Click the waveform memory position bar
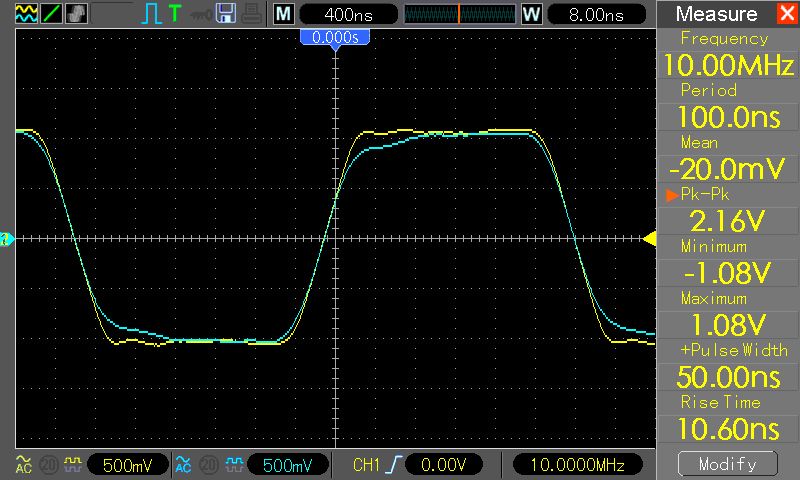 458,14
